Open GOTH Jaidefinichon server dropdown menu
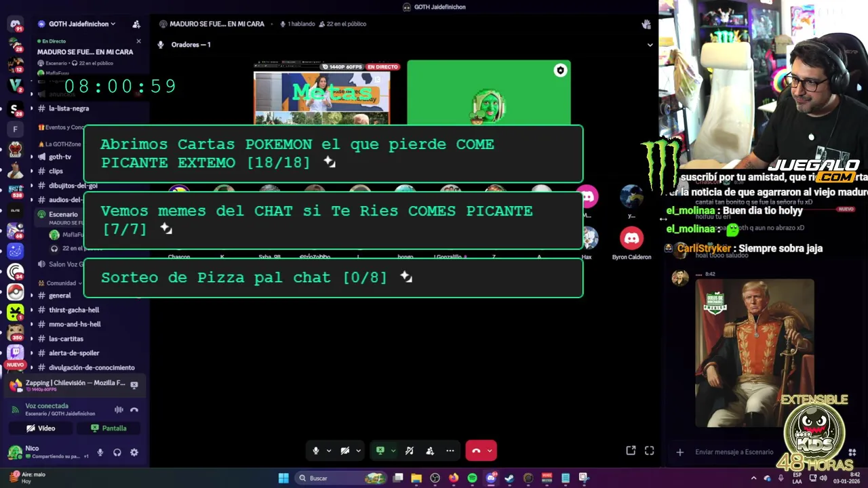The image size is (868, 488). [x=81, y=24]
